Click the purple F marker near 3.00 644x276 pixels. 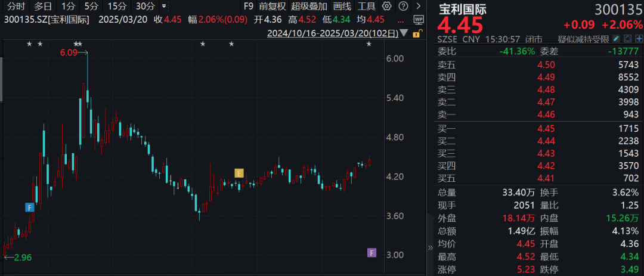[371, 253]
